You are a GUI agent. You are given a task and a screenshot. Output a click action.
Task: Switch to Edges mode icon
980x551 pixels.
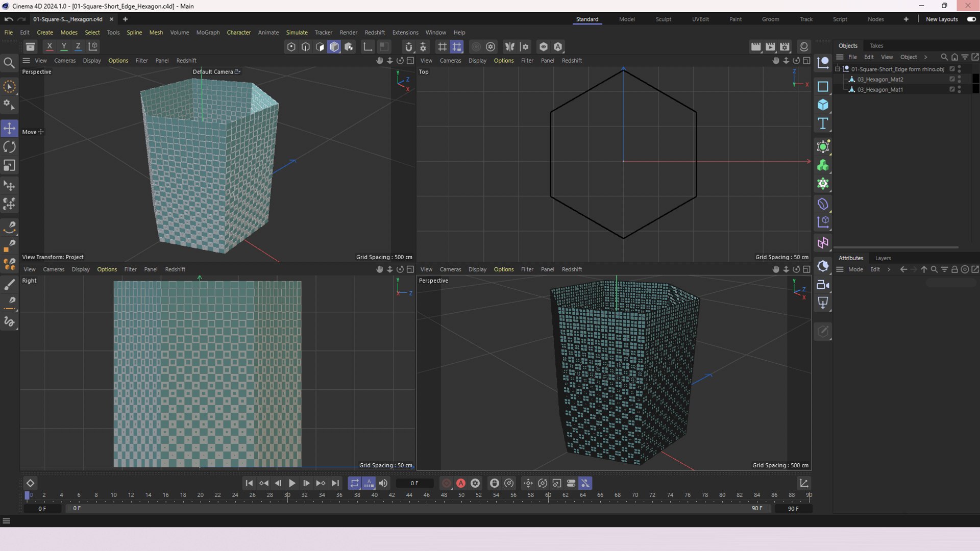[x=306, y=47]
